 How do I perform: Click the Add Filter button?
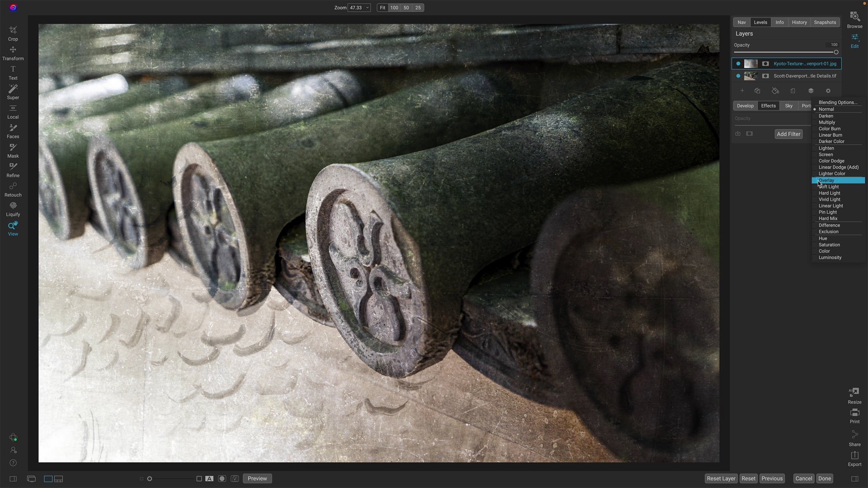click(788, 134)
